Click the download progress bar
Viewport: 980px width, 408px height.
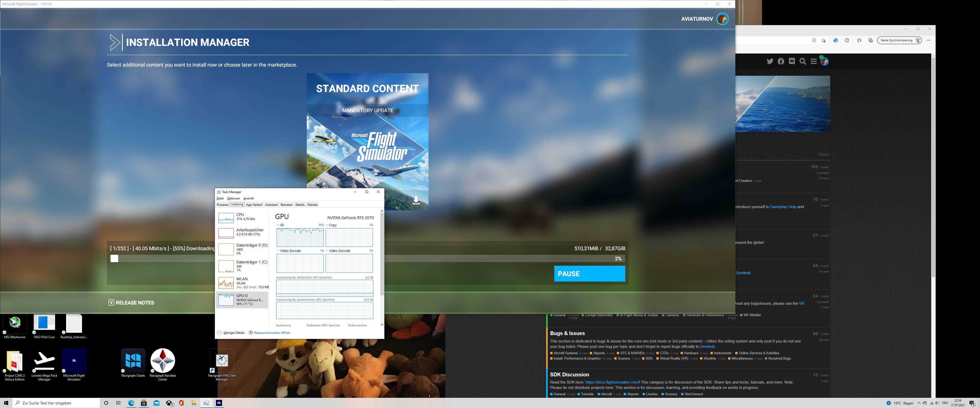(x=495, y=259)
